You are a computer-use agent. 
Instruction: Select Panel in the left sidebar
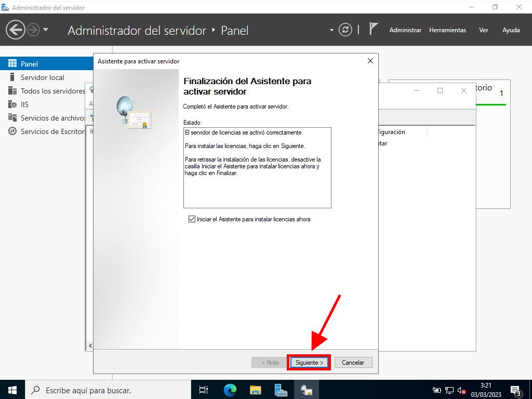coord(29,64)
